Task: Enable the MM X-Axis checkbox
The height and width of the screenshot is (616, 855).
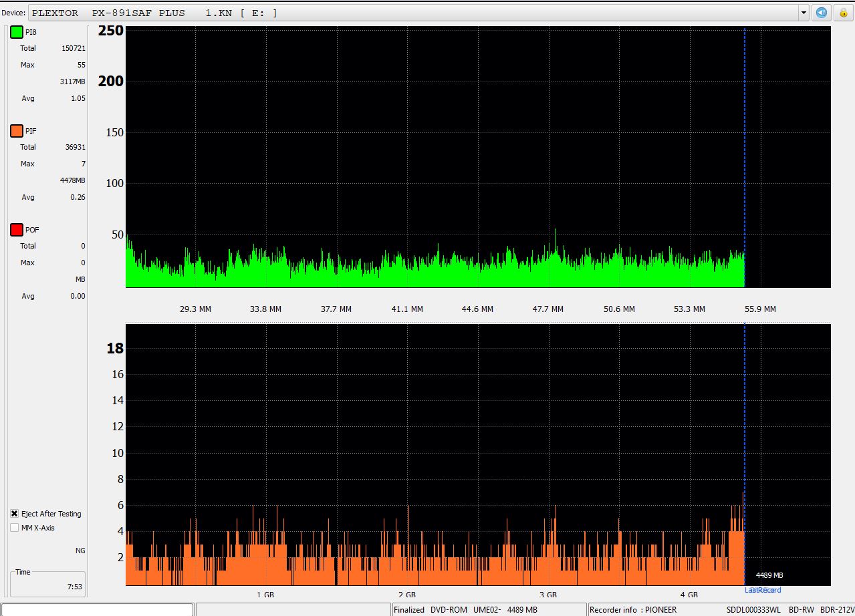Action: (15, 528)
